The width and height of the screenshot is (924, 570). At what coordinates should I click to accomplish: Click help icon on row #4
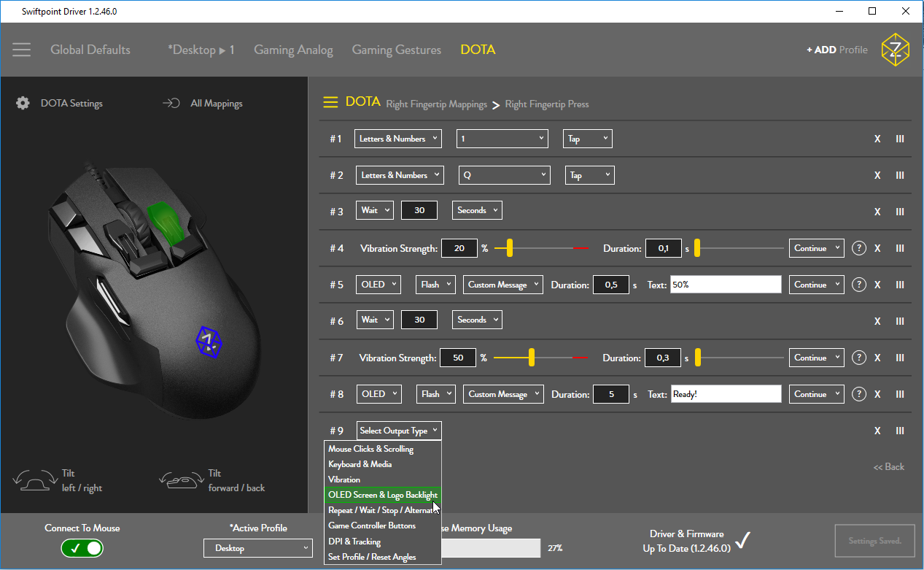click(x=859, y=248)
